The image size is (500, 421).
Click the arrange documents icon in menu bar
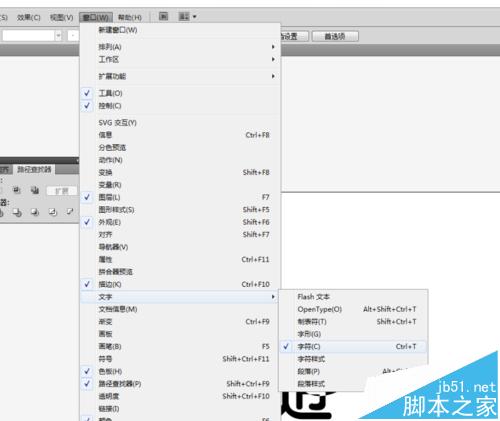click(x=184, y=16)
